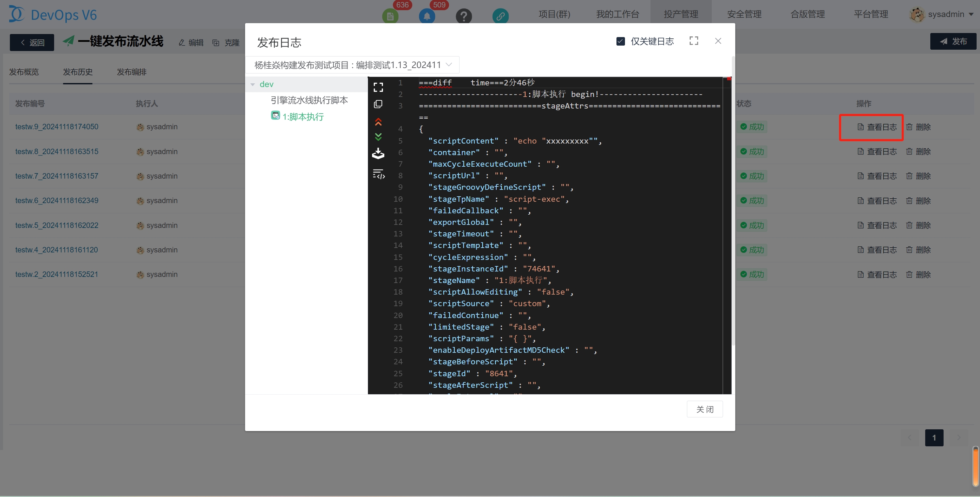
Task: Open the project version dropdown
Action: pos(352,65)
